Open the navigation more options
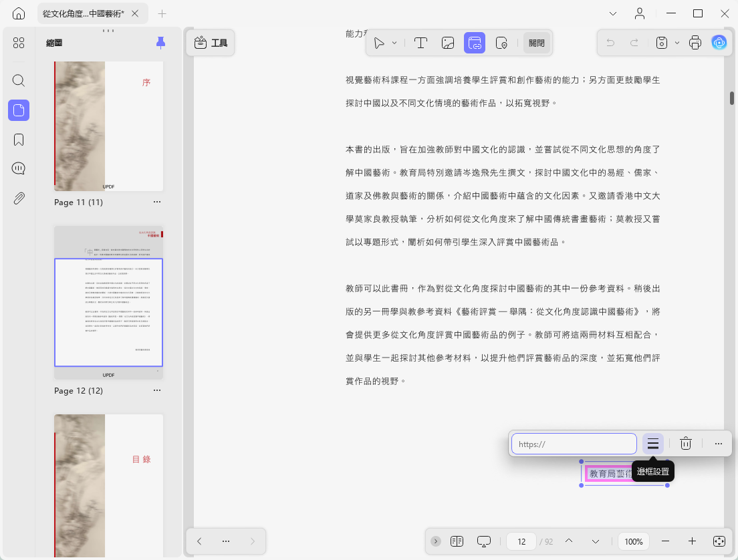 pos(226,541)
